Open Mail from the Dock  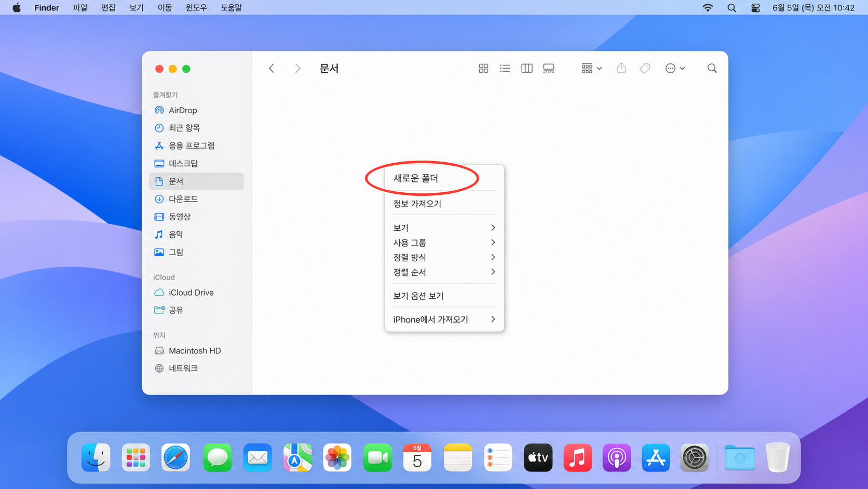pos(257,458)
